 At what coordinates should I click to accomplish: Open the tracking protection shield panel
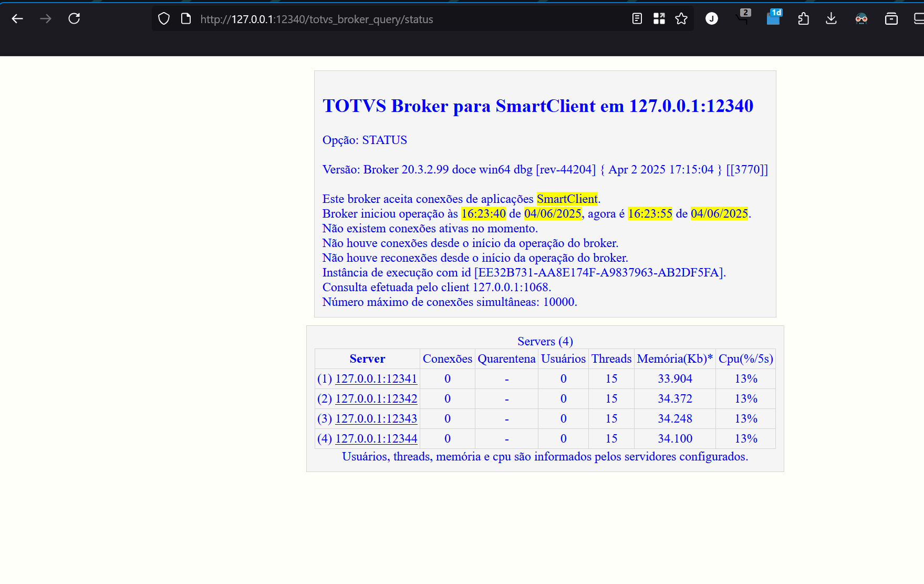(x=164, y=19)
